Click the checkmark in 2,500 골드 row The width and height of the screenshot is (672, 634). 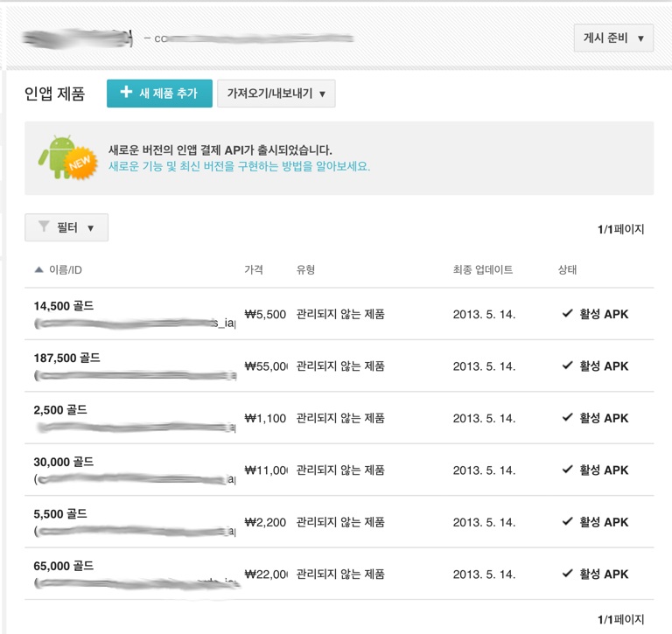pos(568,418)
